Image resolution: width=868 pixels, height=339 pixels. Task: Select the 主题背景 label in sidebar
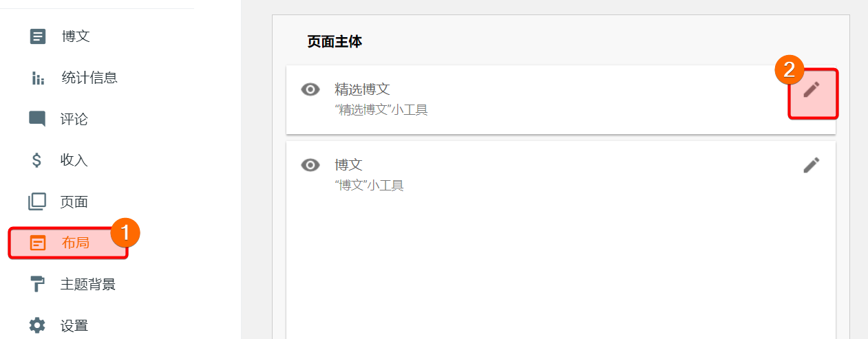tap(88, 284)
